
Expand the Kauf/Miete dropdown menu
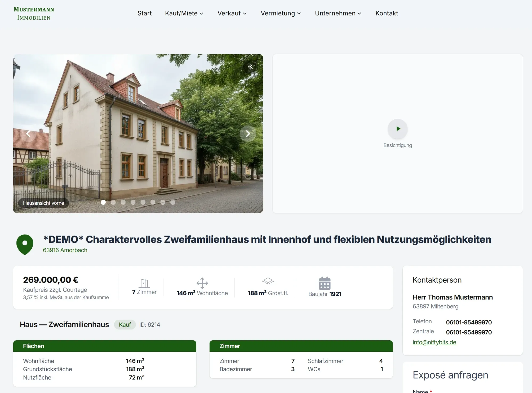coord(184,13)
